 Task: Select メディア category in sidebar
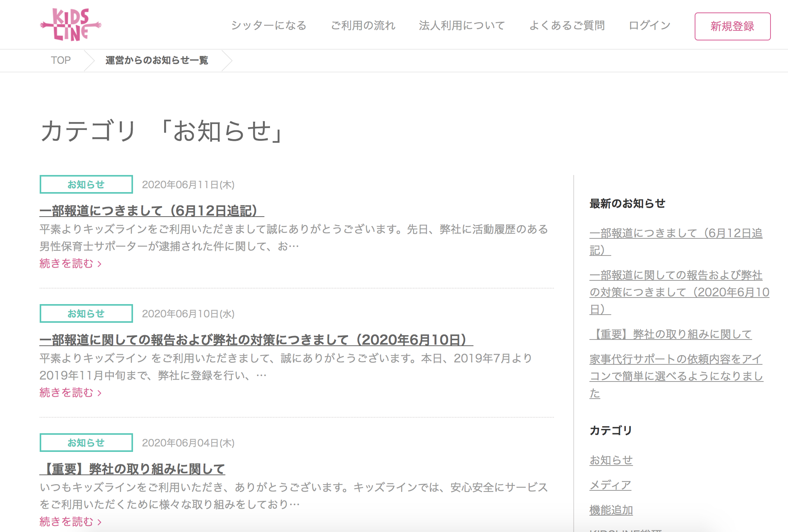[x=610, y=485]
